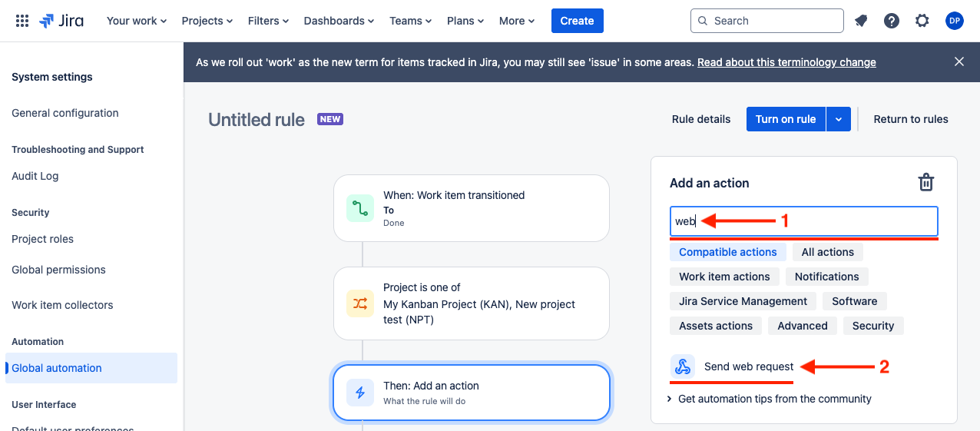Open the Dashboards dropdown menu
This screenshot has width=980, height=431.
(339, 21)
